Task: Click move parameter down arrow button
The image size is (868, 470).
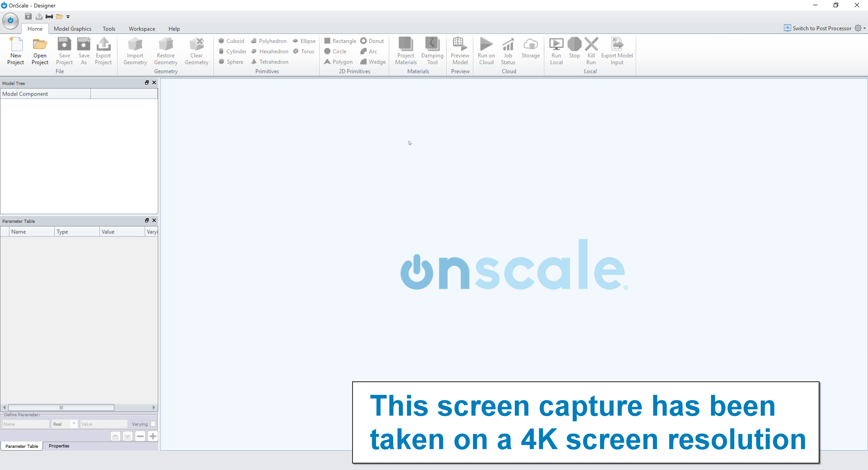Action: (127, 436)
